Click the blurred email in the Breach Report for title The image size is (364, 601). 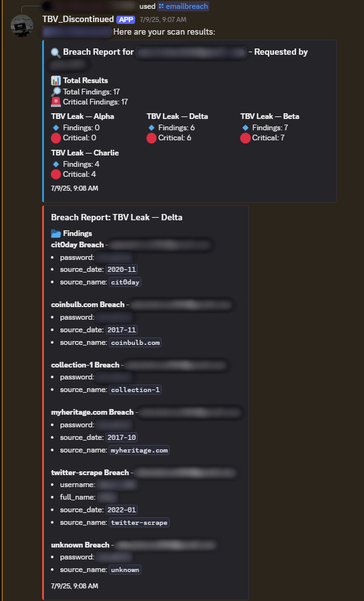tap(191, 52)
